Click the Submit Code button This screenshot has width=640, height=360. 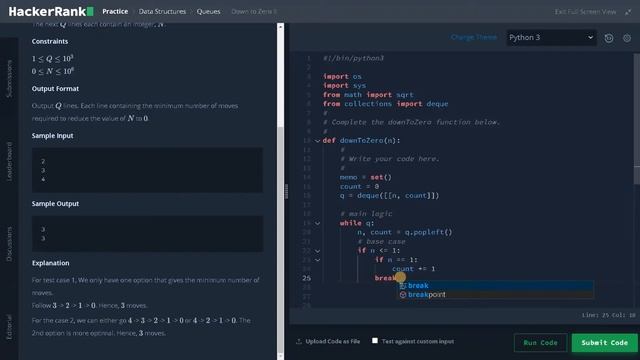(604, 342)
